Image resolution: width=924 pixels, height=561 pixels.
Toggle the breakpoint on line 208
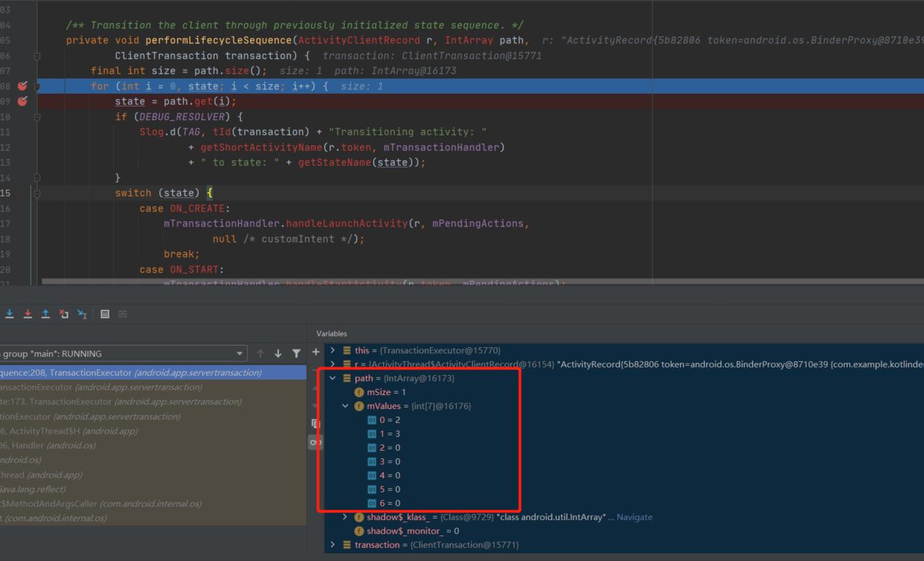coord(22,86)
